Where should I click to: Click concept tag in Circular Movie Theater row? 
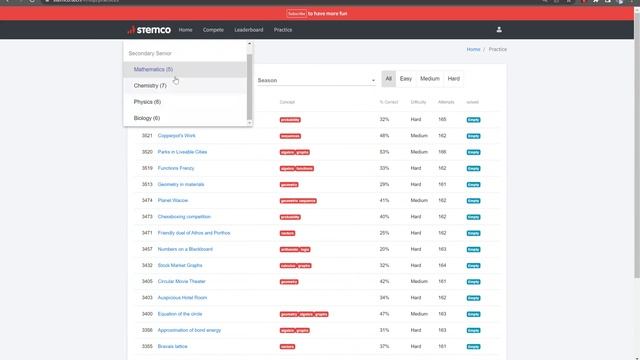(289, 282)
